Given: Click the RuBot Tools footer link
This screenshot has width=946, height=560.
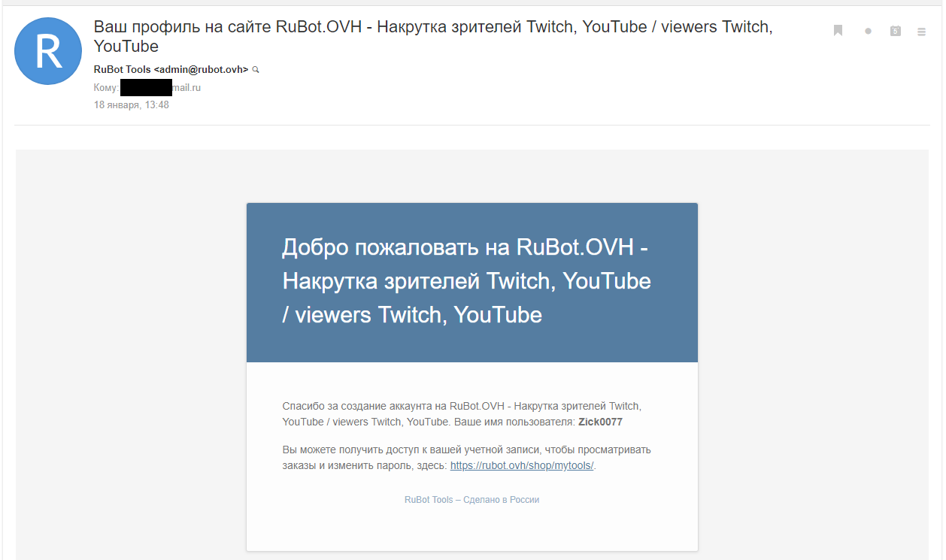Looking at the screenshot, I should tap(429, 500).
